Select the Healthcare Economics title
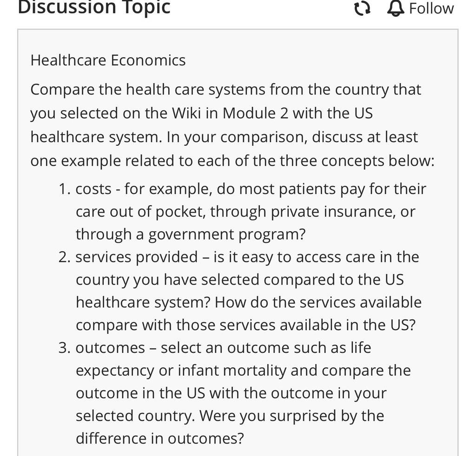This screenshot has height=456, width=476. (108, 60)
